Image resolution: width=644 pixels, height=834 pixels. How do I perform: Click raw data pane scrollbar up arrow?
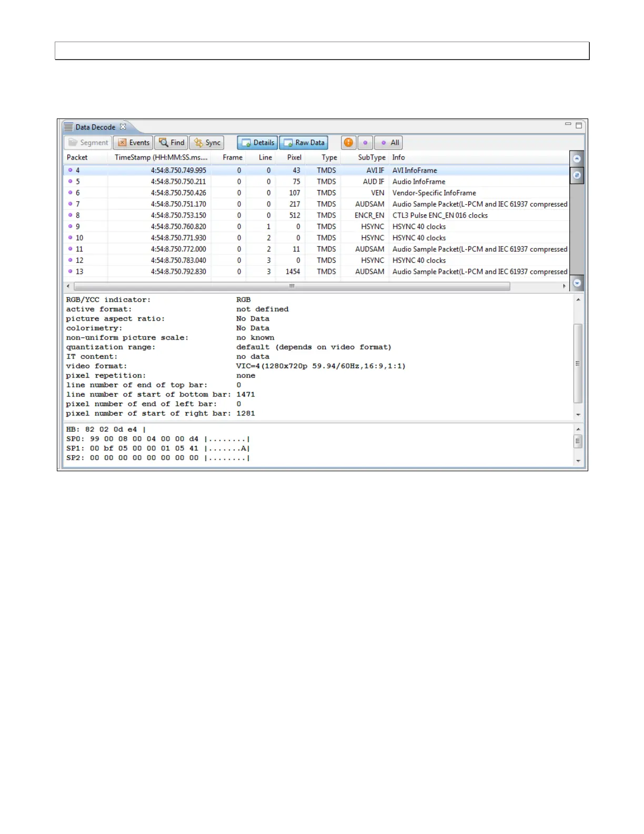point(578,430)
